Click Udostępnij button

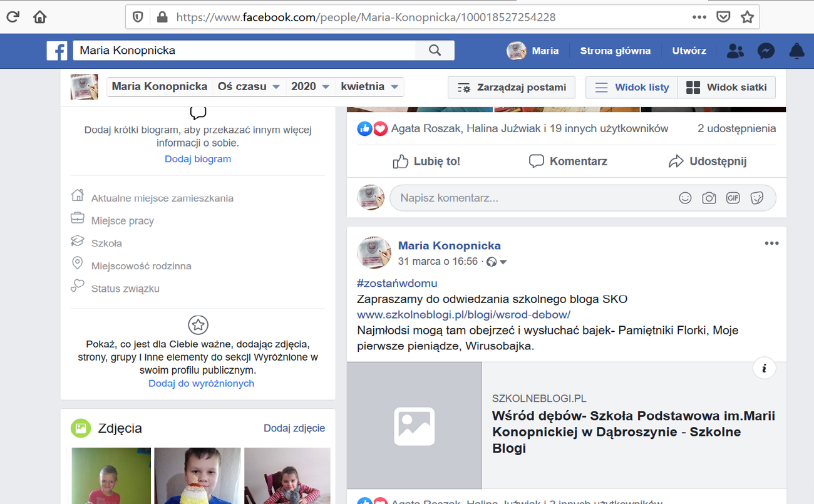[708, 162]
